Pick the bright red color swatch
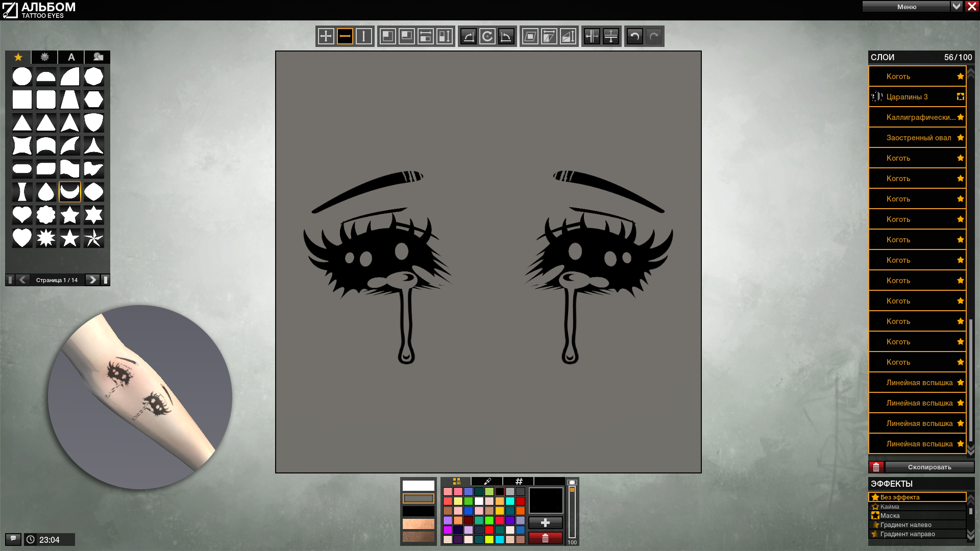The image size is (980, 551). [489, 530]
